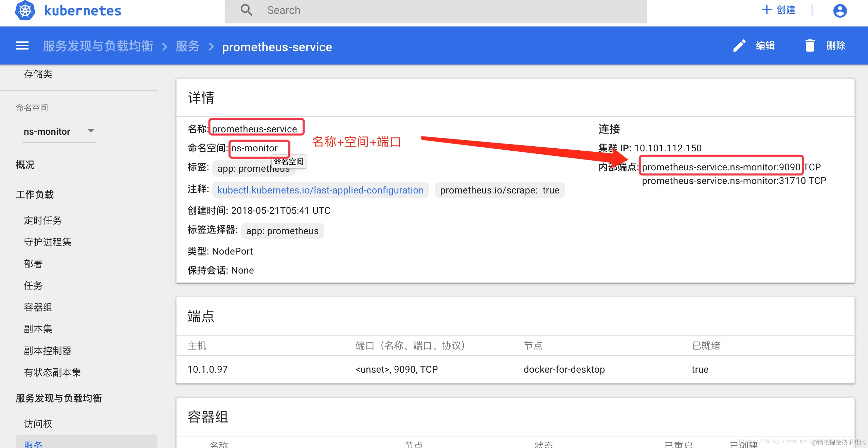The height and width of the screenshot is (448, 868).
Task: Click the search magnifier icon
Action: pyautogui.click(x=247, y=10)
